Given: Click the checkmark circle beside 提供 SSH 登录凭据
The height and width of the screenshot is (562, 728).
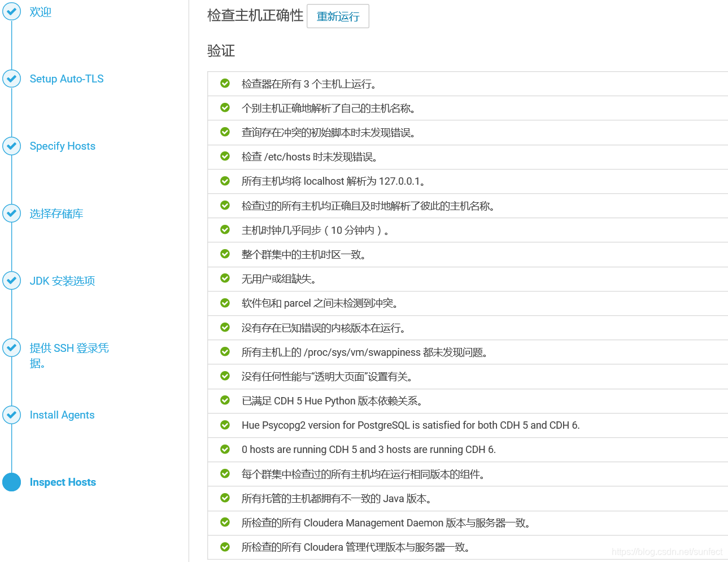Looking at the screenshot, I should point(11,347).
